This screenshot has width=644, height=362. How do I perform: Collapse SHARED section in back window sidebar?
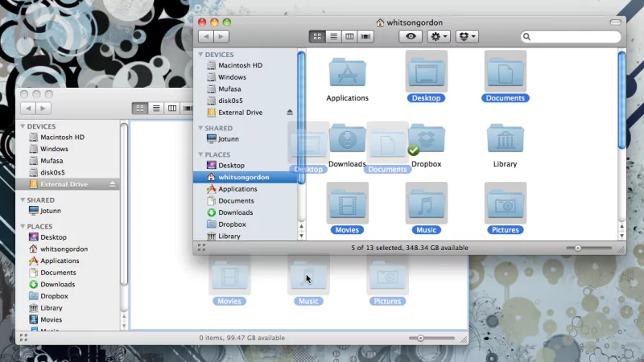(x=23, y=200)
